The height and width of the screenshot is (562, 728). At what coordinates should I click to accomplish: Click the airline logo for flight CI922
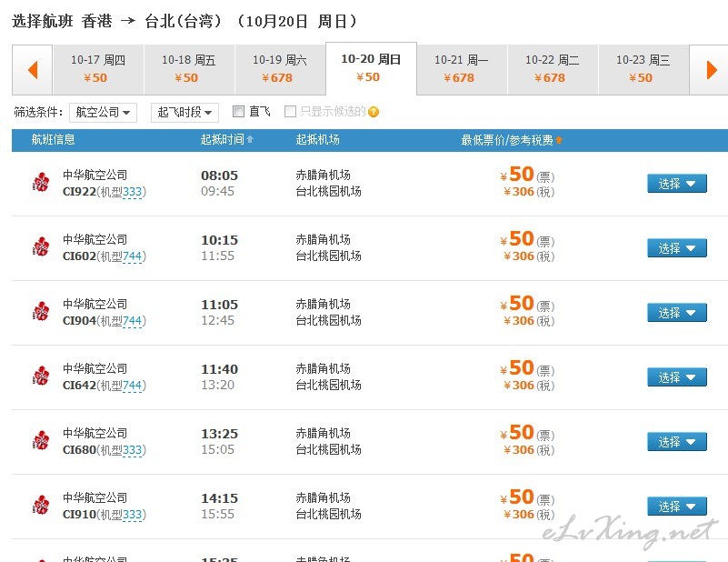tap(41, 182)
